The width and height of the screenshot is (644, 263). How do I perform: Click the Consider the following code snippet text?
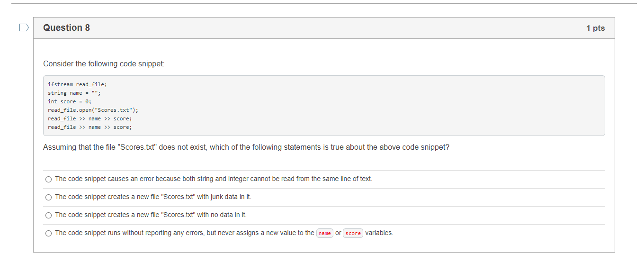[x=104, y=64]
